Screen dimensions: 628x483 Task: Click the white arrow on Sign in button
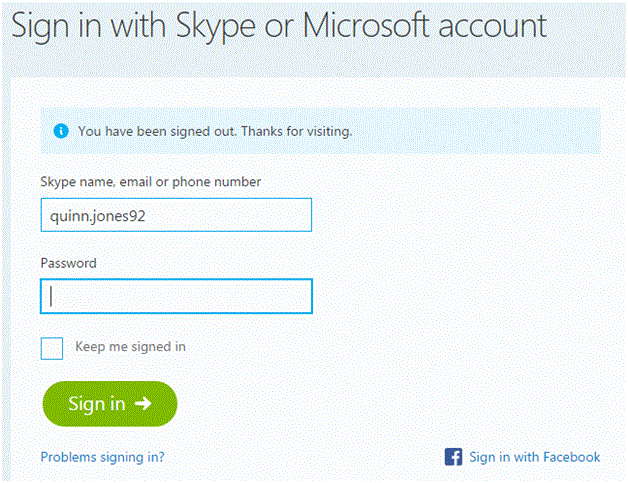(143, 404)
